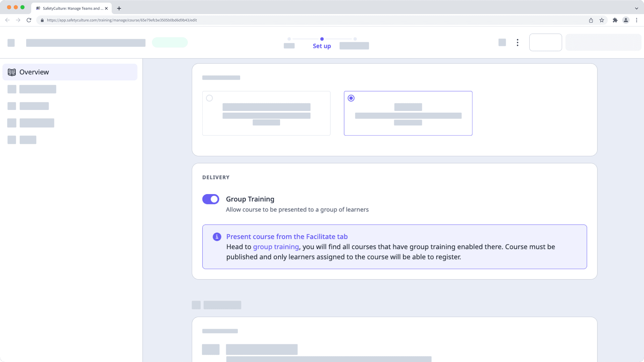Image resolution: width=644 pixels, height=362 pixels.
Task: Select the left option's radio button
Action: (x=210, y=98)
